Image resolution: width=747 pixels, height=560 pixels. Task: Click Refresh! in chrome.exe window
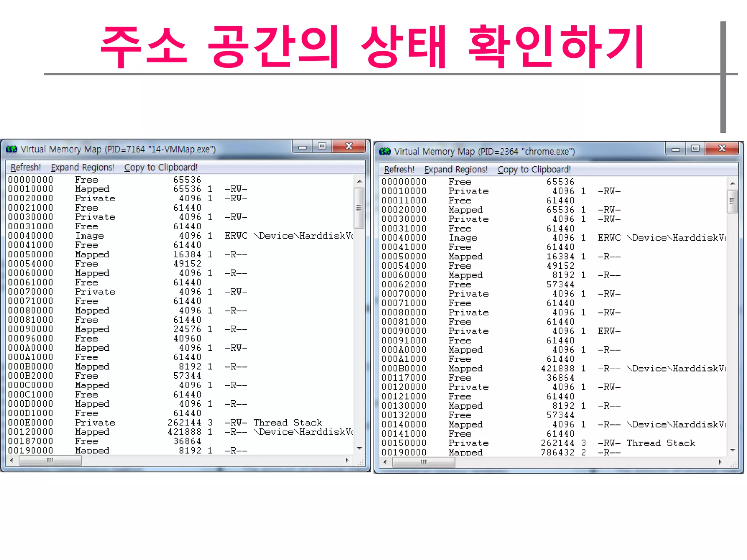pyautogui.click(x=399, y=170)
